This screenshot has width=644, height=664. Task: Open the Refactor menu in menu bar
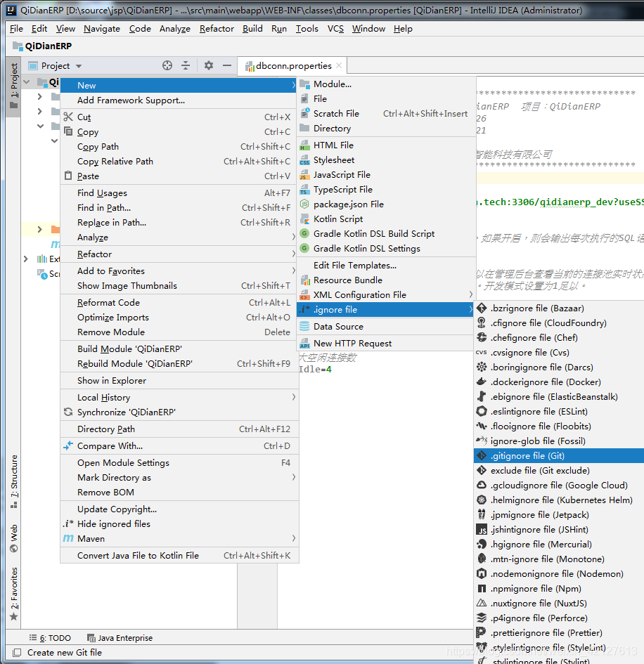[217, 28]
